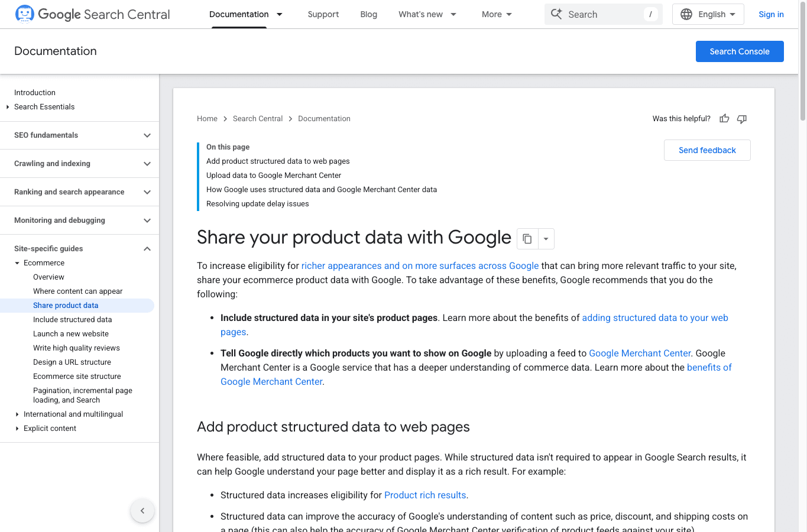Click the Send feedback button
The image size is (807, 532).
707,150
